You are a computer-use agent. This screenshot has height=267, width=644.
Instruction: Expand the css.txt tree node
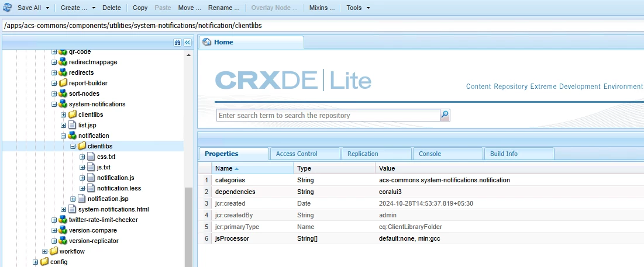point(82,157)
